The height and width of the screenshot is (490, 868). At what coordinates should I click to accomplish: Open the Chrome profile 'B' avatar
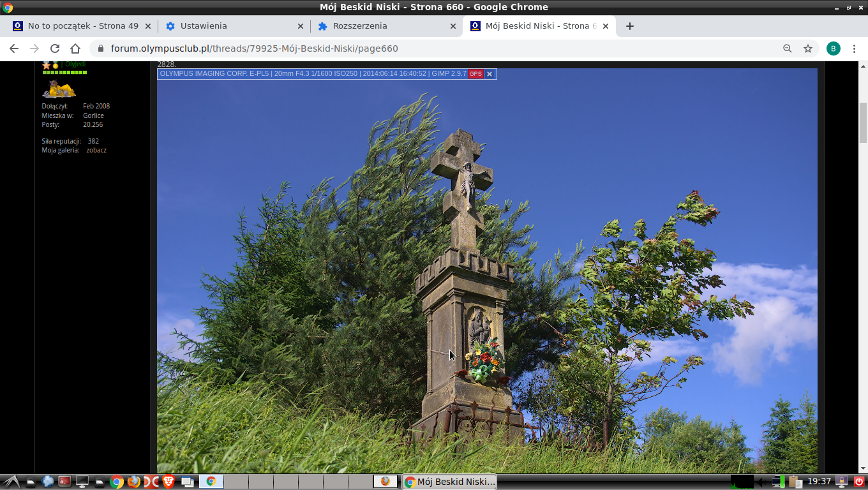pos(833,48)
